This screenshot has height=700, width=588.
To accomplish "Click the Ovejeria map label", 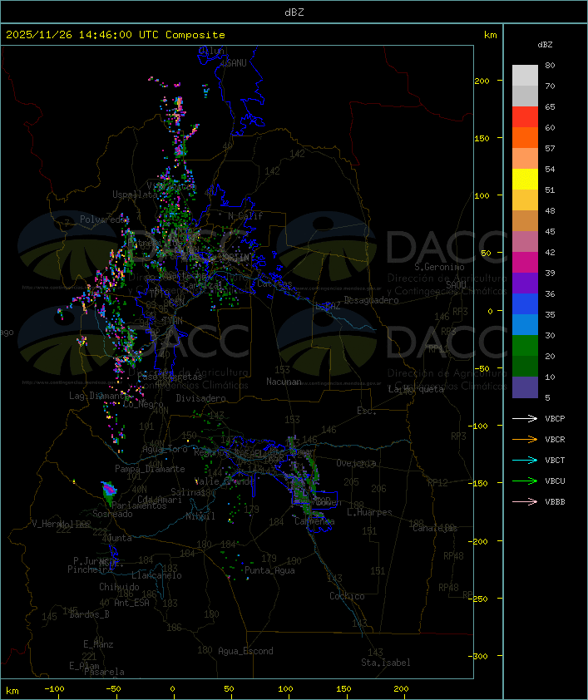I will click(x=356, y=463).
